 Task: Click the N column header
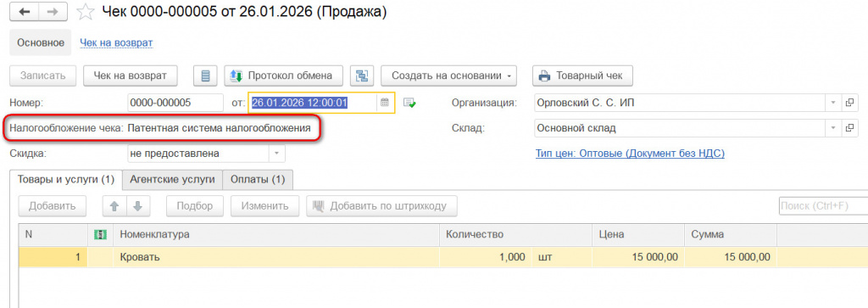(53, 235)
